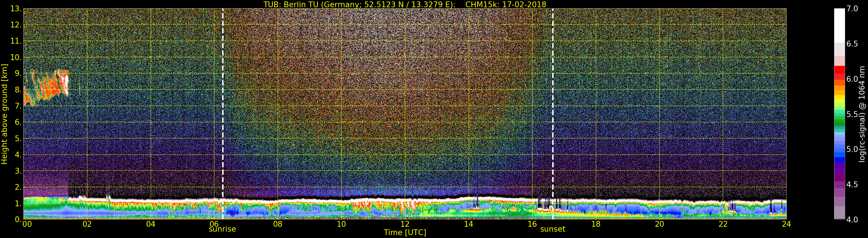Image resolution: width=868 pixels, height=238 pixels.
Task: Click the "4.5" colorbar tick value
Action: pyautogui.click(x=852, y=185)
